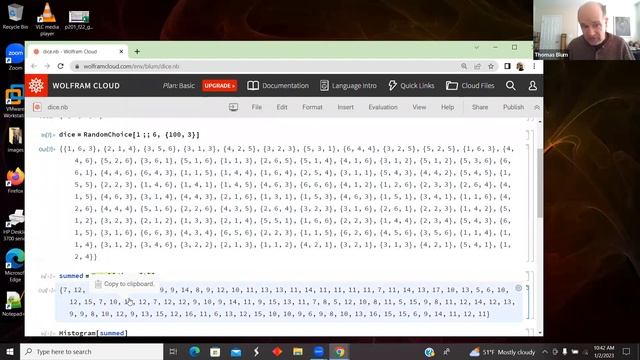Click the zoom magnifier icon in address bar
This screenshot has width=640, height=360.
(464, 66)
